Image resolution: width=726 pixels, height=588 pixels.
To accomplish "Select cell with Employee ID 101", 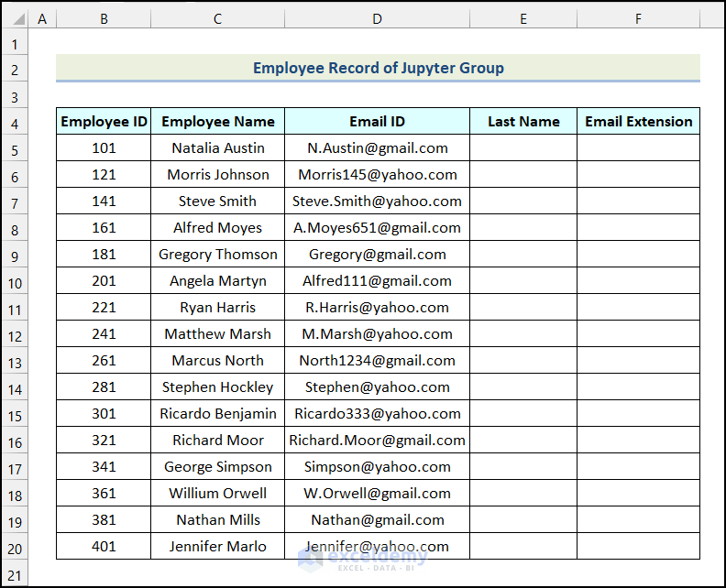I will [104, 148].
